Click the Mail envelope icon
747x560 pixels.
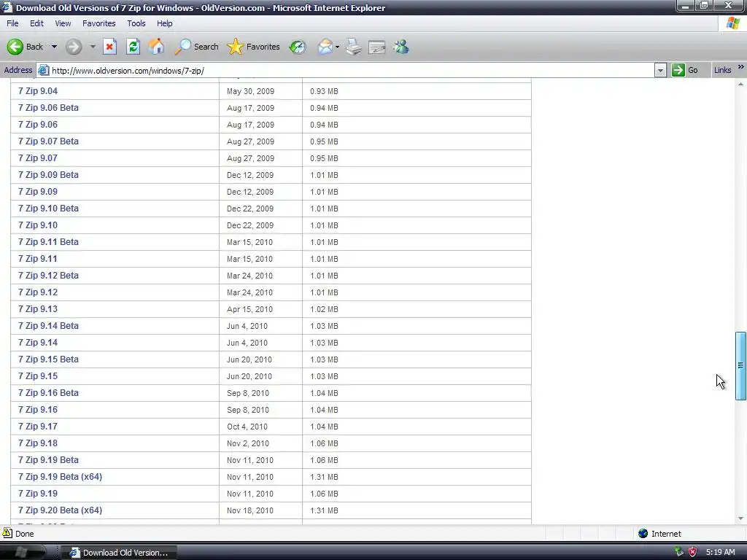325,47
